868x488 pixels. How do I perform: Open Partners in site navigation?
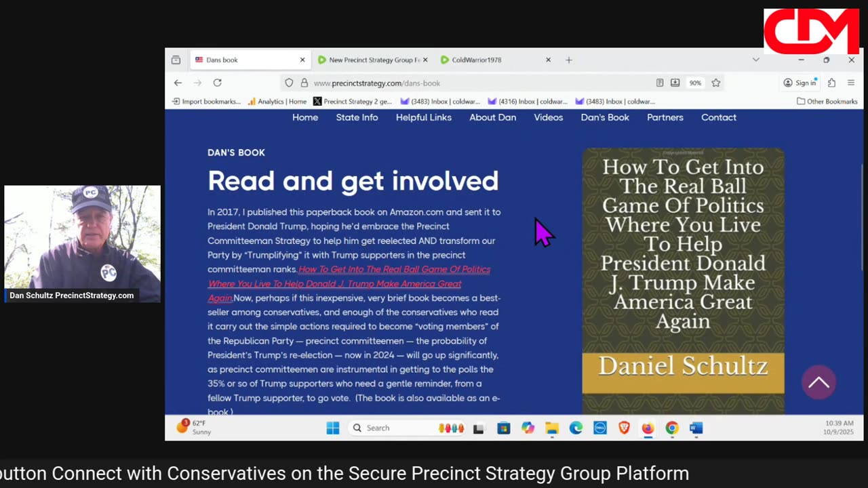[x=665, y=117]
